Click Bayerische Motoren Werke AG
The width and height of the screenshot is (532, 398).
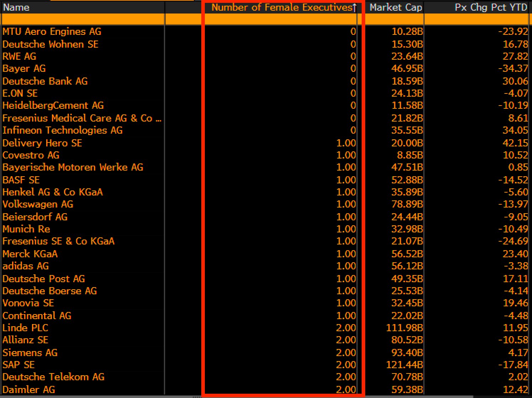tap(73, 167)
